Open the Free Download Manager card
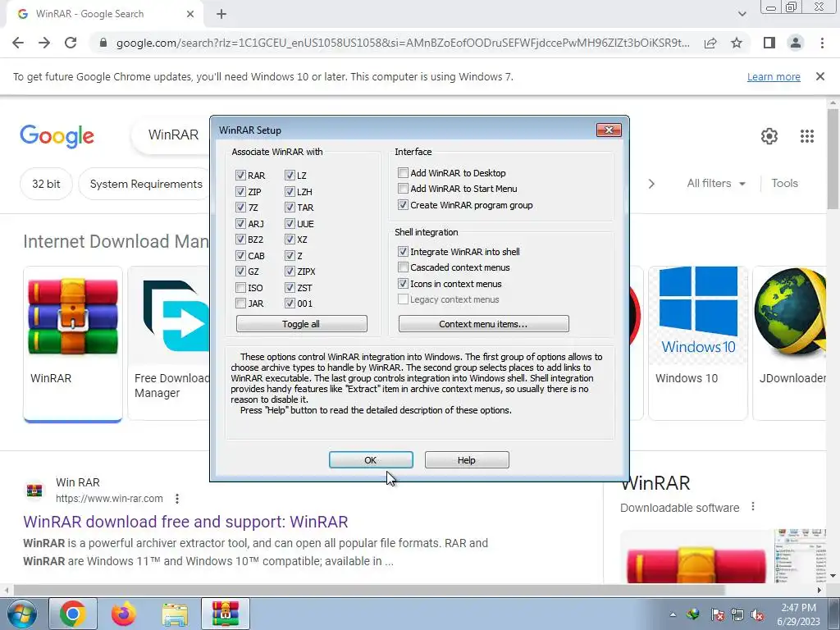Viewport: 840px width, 630px height. click(x=169, y=343)
